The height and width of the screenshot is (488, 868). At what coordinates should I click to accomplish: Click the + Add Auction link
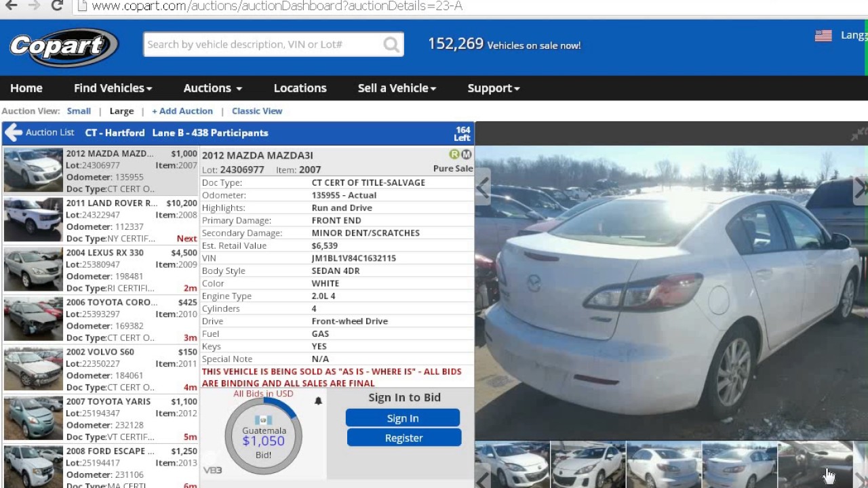click(182, 111)
